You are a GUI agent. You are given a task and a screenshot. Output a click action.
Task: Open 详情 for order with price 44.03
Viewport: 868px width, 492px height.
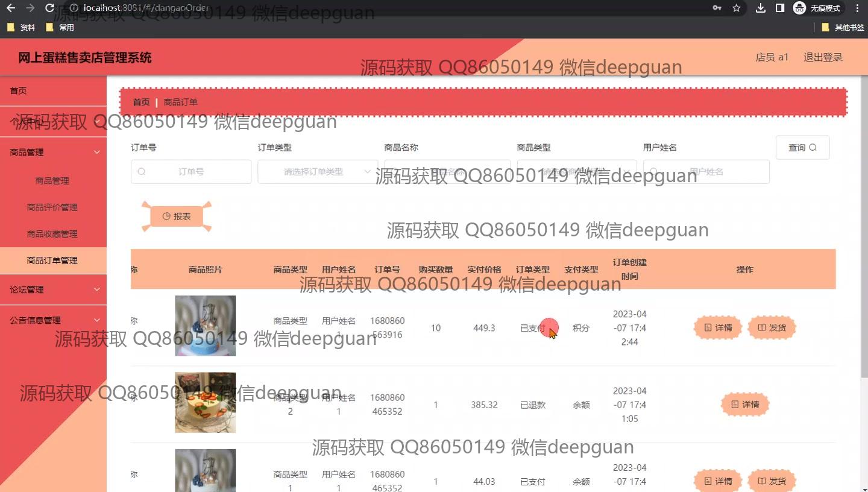point(717,481)
